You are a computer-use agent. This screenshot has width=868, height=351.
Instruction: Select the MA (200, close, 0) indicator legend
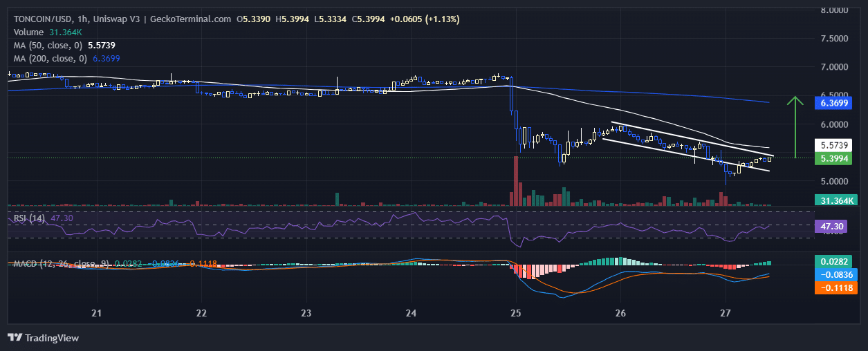point(50,59)
